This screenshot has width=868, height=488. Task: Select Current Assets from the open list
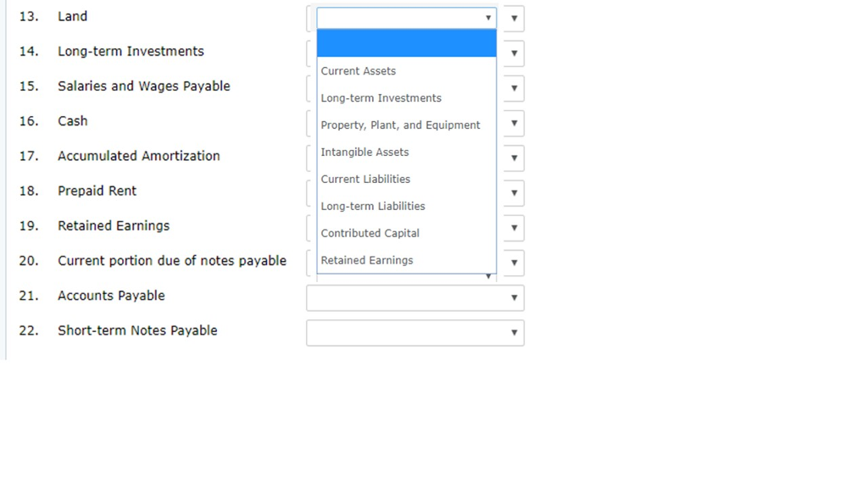click(x=406, y=71)
